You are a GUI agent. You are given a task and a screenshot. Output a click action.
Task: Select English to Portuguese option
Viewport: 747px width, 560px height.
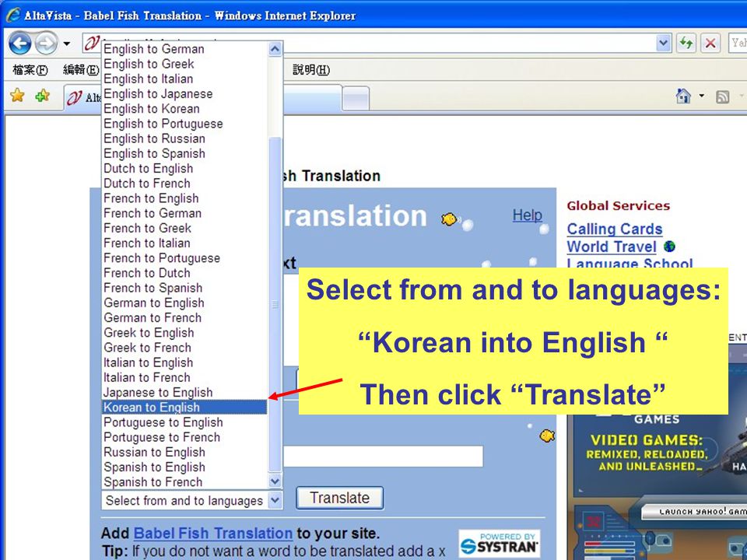click(x=185, y=124)
